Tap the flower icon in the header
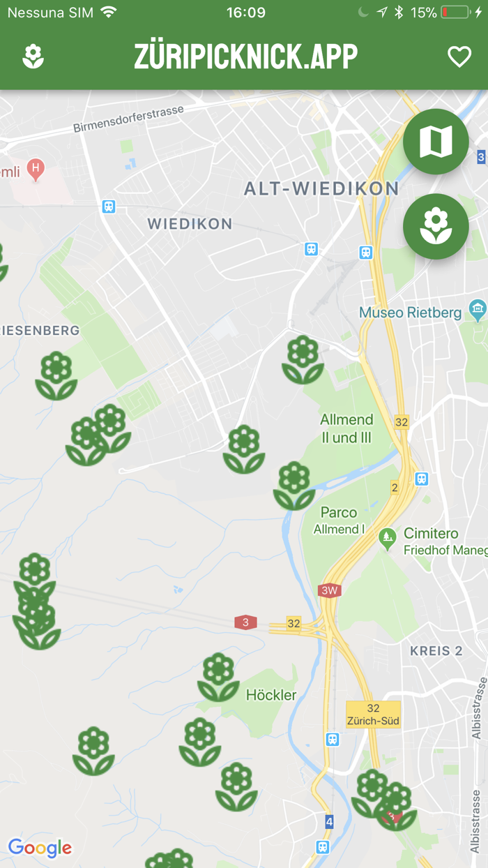Image resolution: width=488 pixels, height=868 pixels. click(33, 57)
